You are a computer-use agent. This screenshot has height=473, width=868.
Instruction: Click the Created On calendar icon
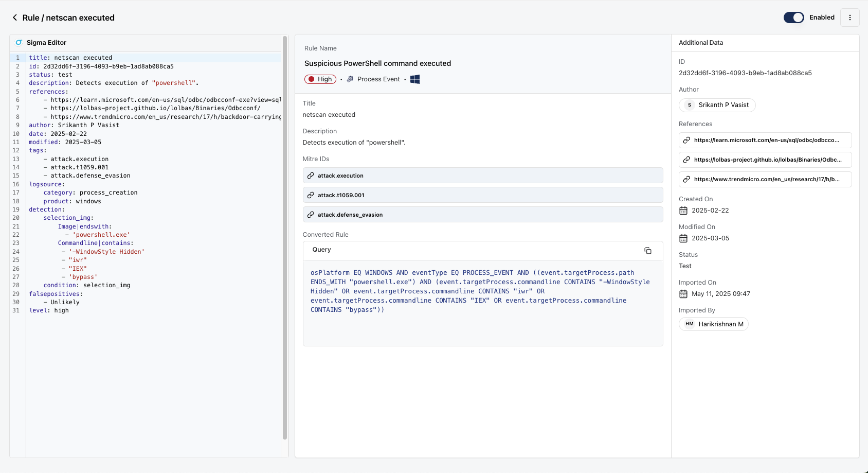pos(683,211)
